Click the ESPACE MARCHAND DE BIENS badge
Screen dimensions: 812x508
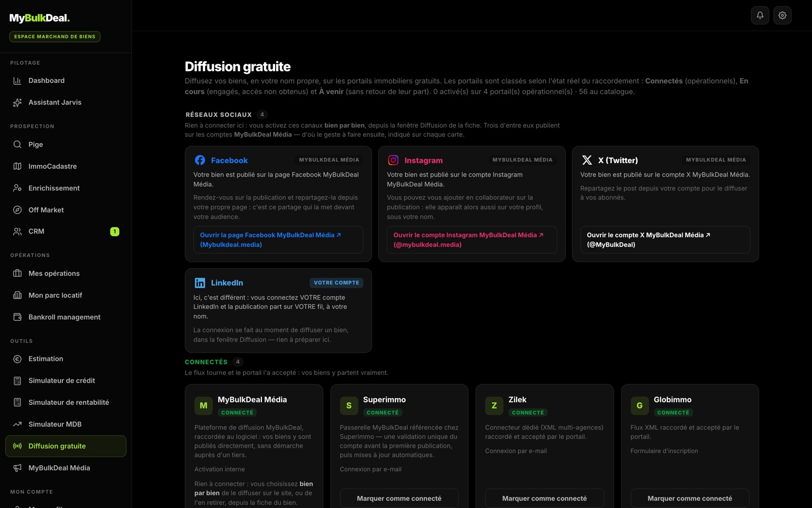pyautogui.click(x=55, y=37)
